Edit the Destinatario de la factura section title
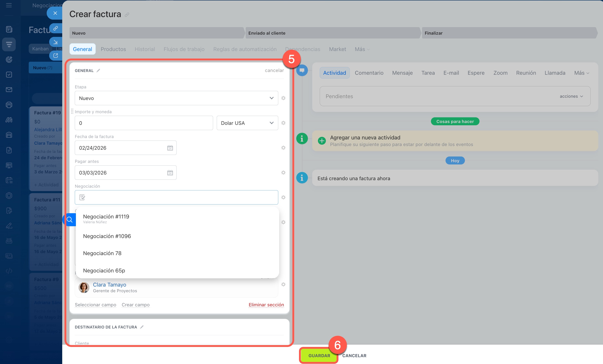This screenshot has height=364, width=603. tap(142, 327)
